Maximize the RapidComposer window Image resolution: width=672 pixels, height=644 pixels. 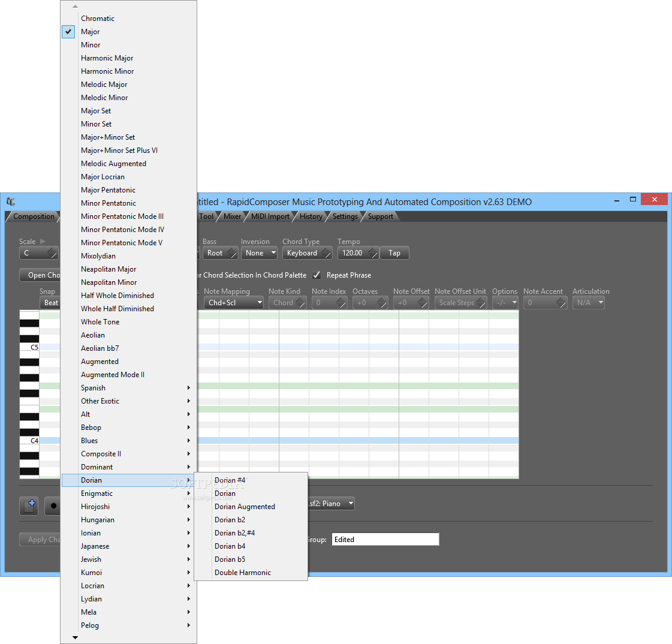[632, 199]
